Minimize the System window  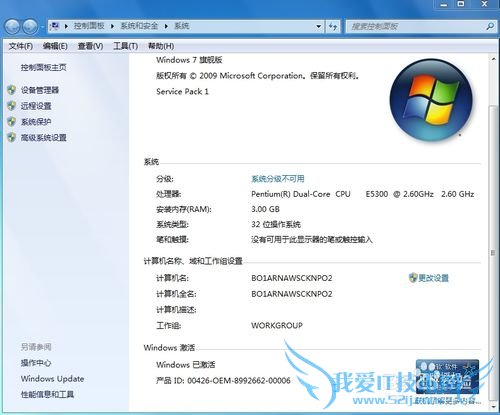tap(444, 4)
